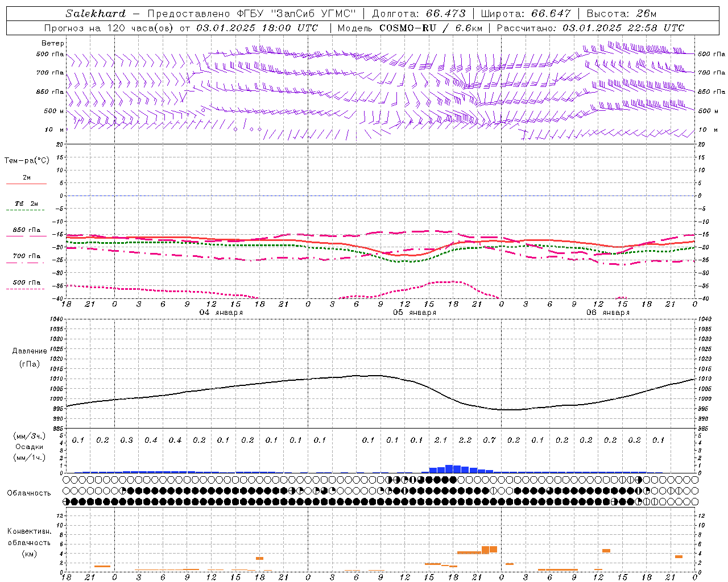728x582 pixels.
Task: Click the tallest blue precipitation bar
Action: pos(449,469)
